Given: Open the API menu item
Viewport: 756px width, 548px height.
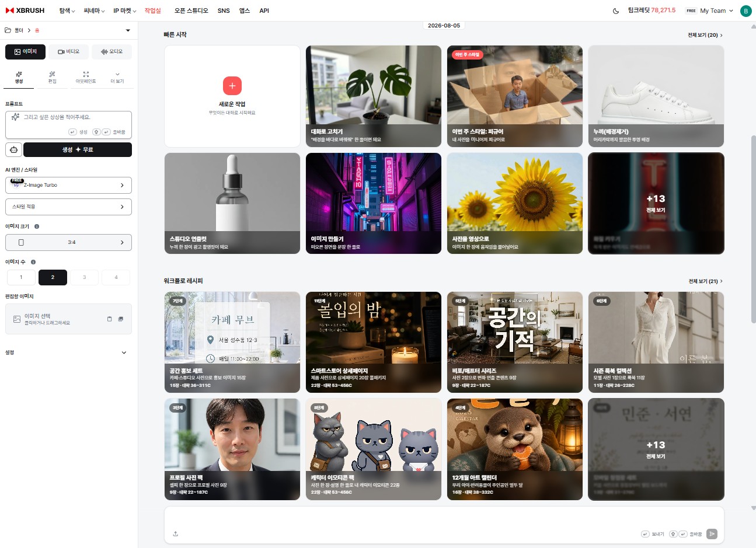Looking at the screenshot, I should point(264,11).
